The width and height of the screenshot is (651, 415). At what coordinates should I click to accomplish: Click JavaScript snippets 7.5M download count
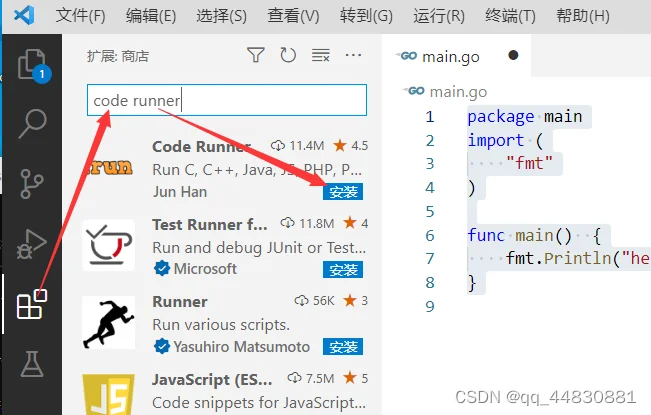pos(311,378)
